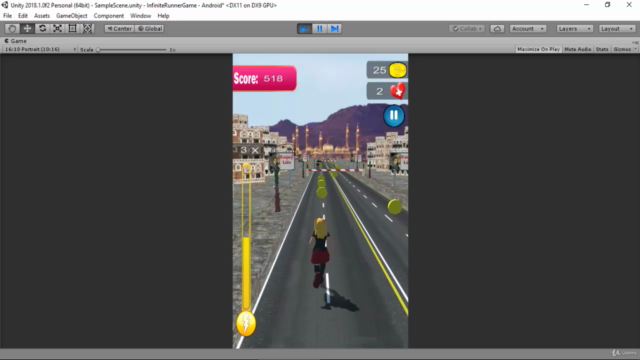Open the Edit menu

(22, 16)
